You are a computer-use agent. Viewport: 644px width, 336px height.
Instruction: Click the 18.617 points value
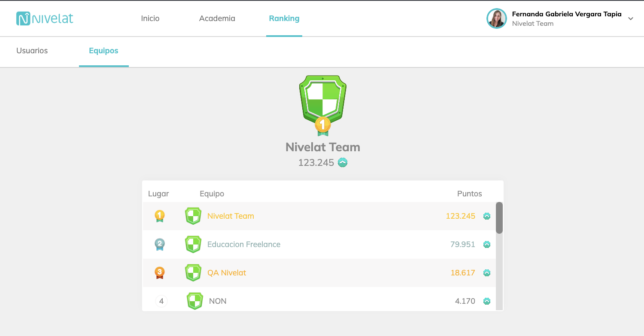pyautogui.click(x=463, y=273)
